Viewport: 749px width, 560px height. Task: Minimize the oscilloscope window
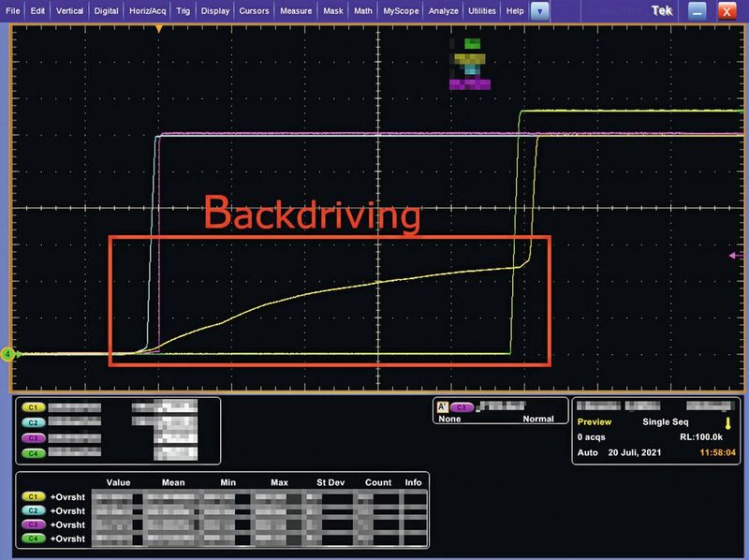(x=697, y=11)
